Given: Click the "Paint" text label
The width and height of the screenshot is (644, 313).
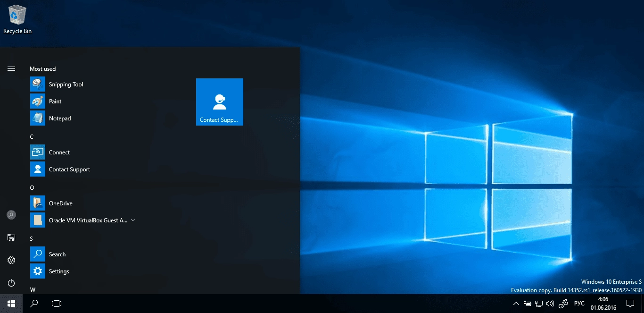Looking at the screenshot, I should (x=55, y=102).
